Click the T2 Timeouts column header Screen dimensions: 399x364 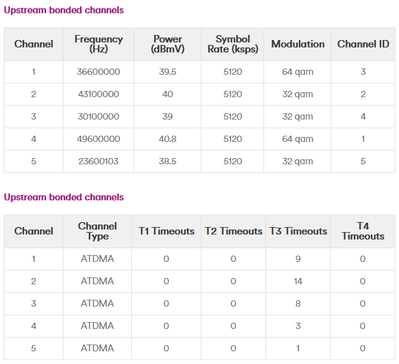(x=233, y=231)
